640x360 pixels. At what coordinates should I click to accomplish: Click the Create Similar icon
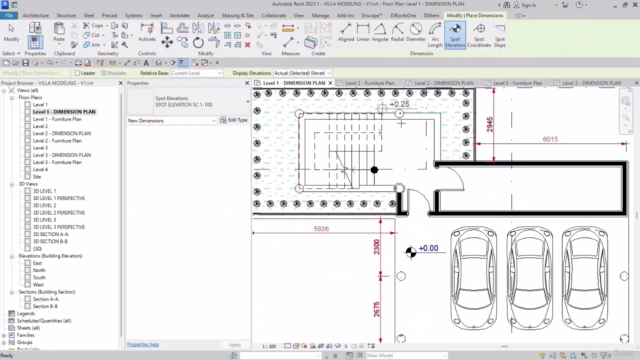[x=310, y=42]
